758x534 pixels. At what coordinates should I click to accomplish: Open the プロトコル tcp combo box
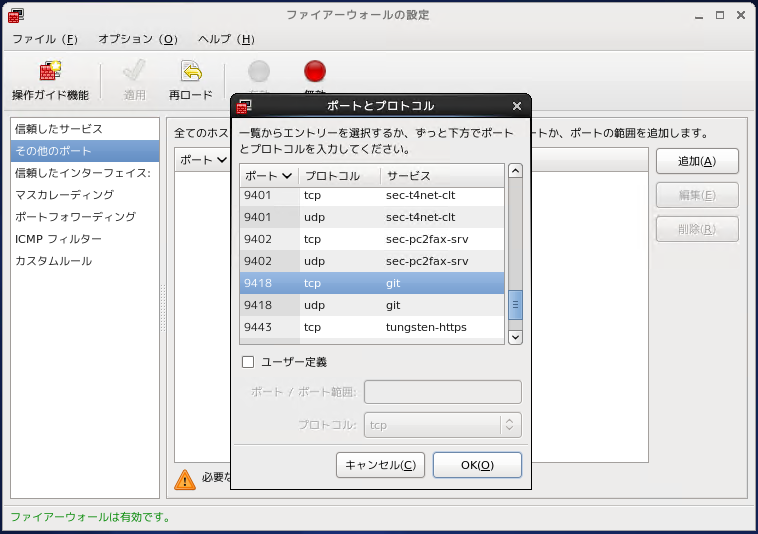point(442,425)
